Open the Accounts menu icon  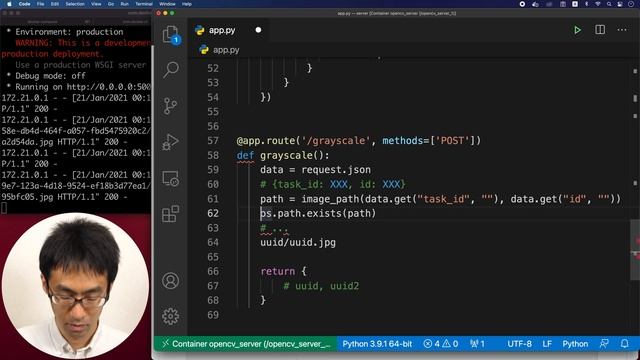[x=171, y=281]
